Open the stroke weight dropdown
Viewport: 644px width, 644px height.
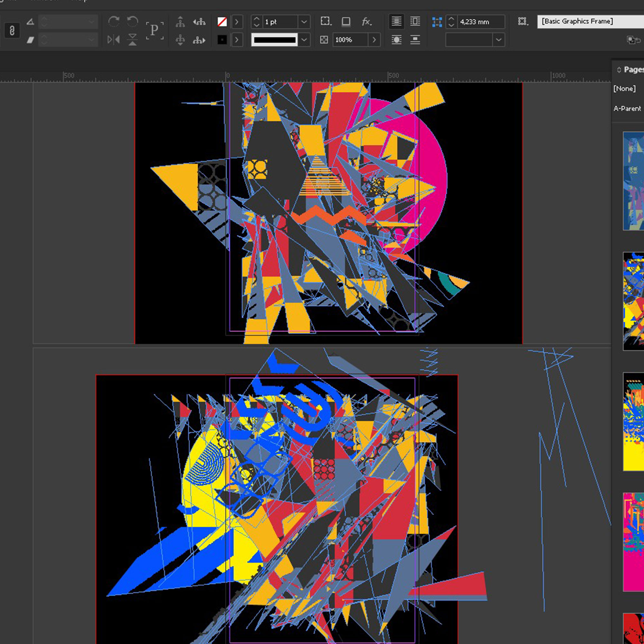click(x=304, y=22)
